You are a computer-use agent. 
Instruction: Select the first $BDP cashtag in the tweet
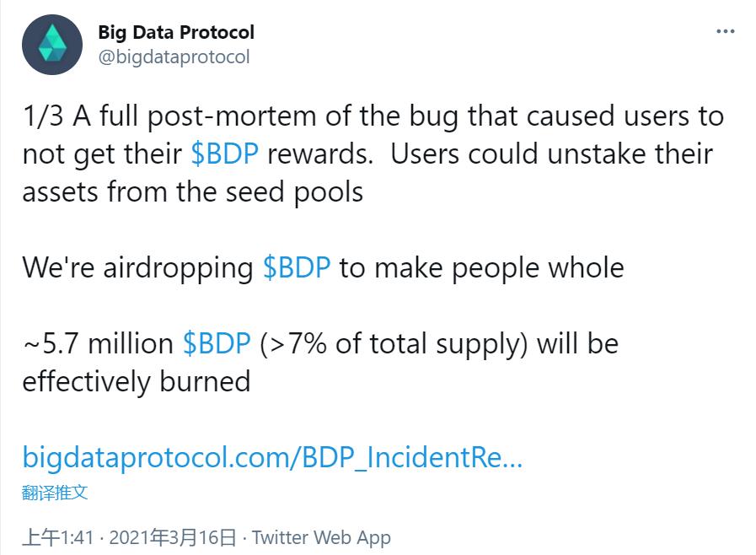tap(226, 154)
